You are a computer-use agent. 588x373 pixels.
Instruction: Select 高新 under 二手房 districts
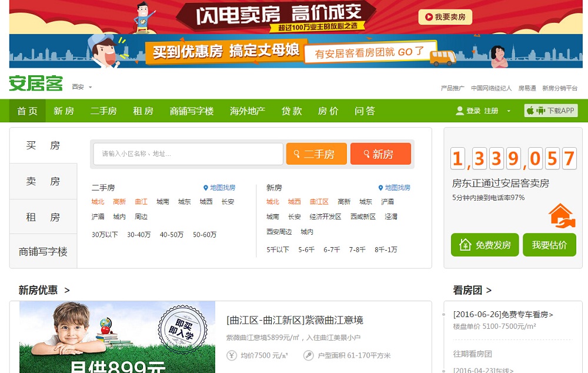pos(119,202)
